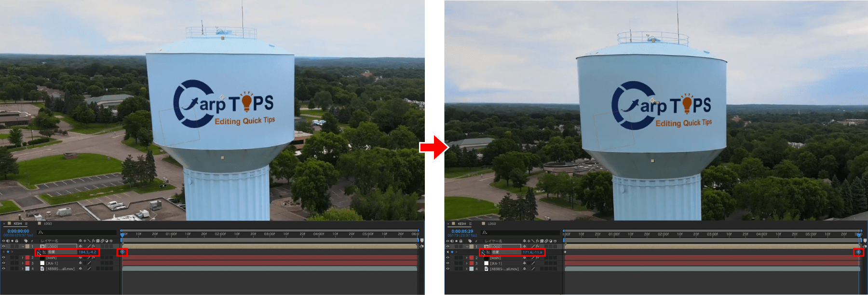Click the 0:00:05:29 current timecode
The image size is (868, 295).
462,231
